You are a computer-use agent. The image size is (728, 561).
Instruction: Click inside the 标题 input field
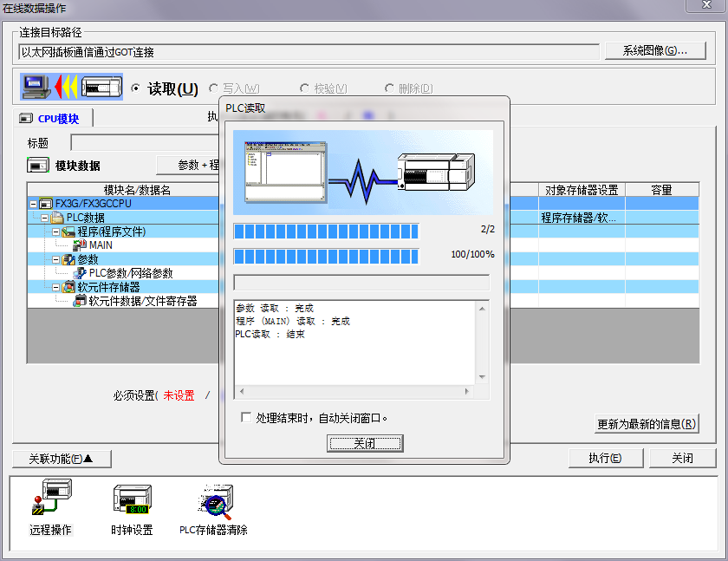click(143, 141)
